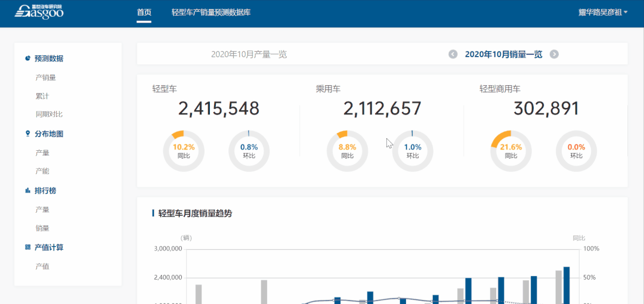The width and height of the screenshot is (644, 304).
Task: Open 产值 under 产值计算
Action: pos(42,266)
